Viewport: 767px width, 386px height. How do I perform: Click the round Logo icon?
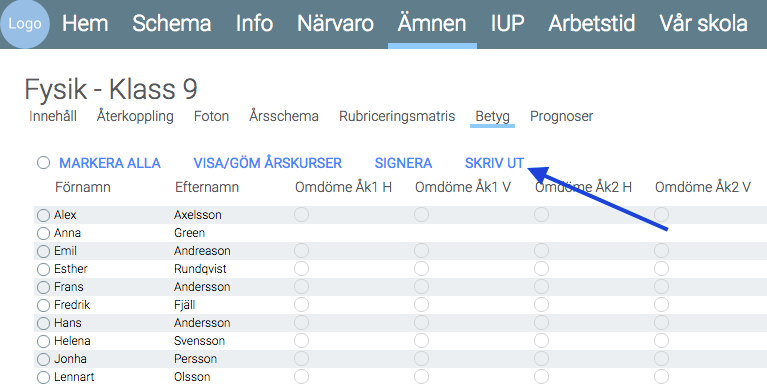[25, 23]
